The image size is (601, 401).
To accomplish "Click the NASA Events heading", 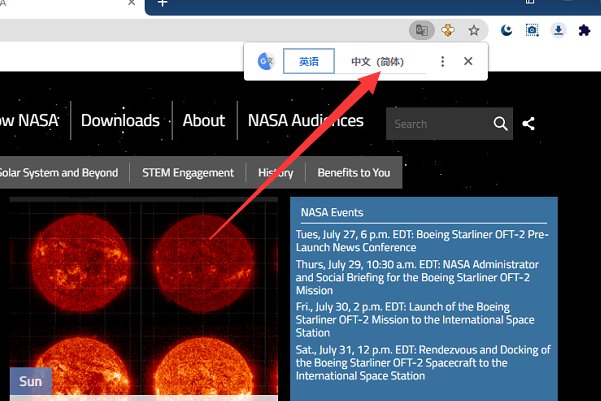I will [332, 212].
